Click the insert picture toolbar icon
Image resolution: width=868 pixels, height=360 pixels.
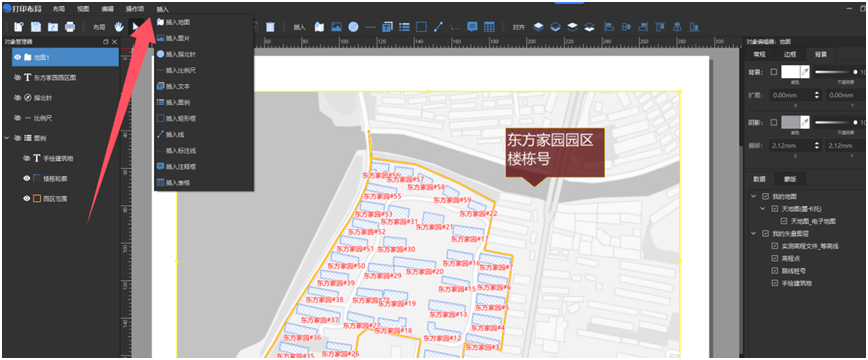(x=336, y=27)
